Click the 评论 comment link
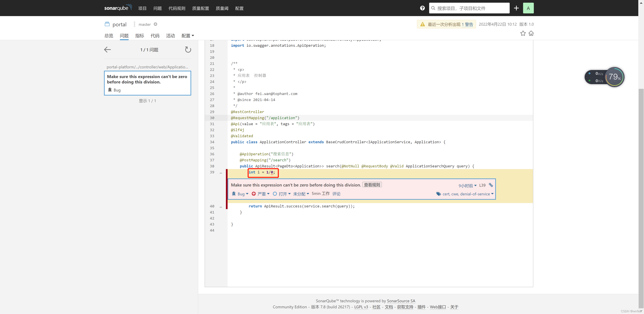The image size is (644, 314). [x=336, y=194]
